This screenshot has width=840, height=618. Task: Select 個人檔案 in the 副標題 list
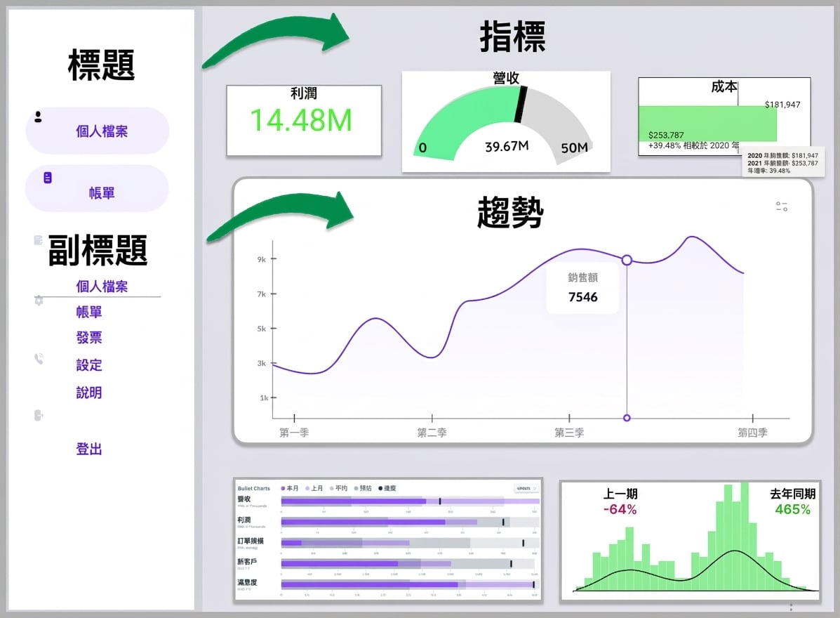(102, 287)
